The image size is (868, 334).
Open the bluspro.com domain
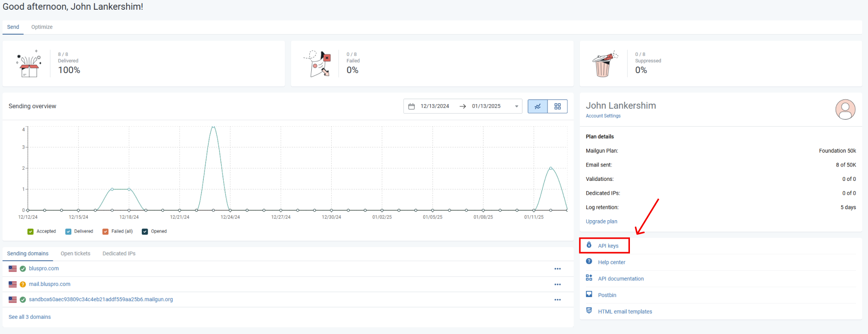[44, 268]
